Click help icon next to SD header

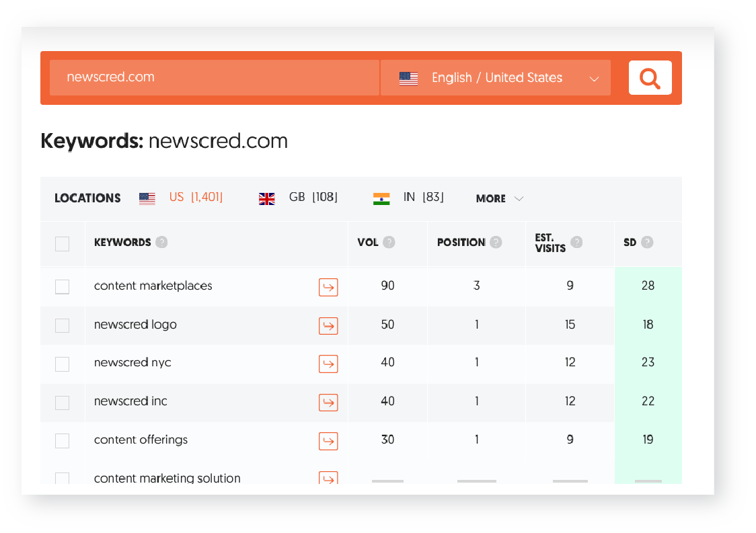click(647, 243)
